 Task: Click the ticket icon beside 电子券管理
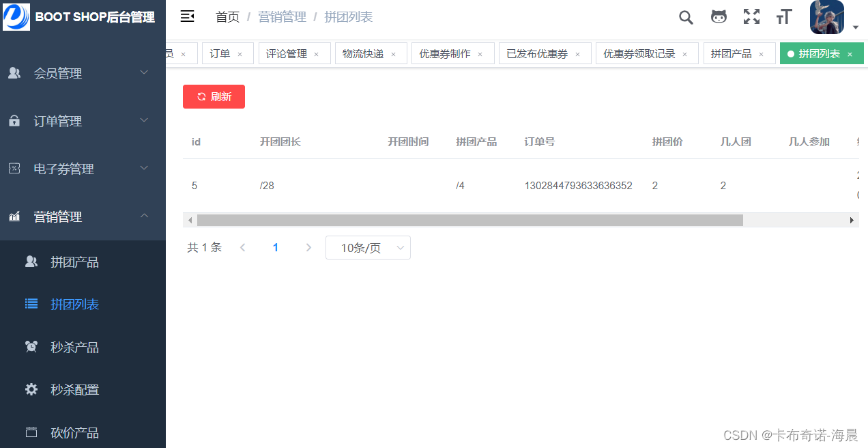(x=15, y=168)
